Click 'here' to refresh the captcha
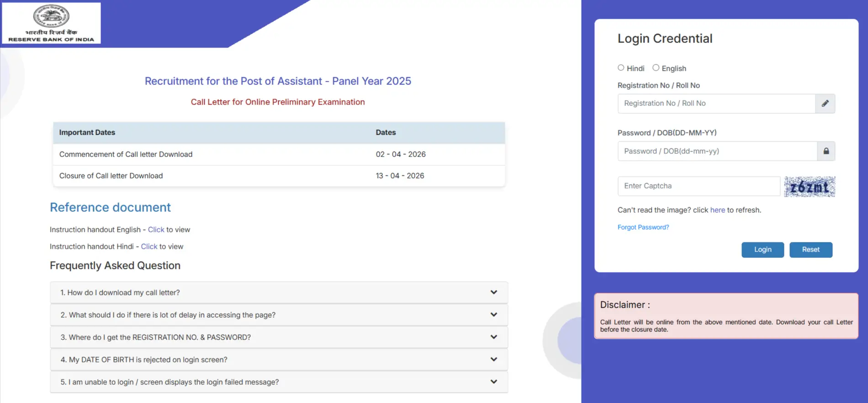The width and height of the screenshot is (868, 403). 717,210
